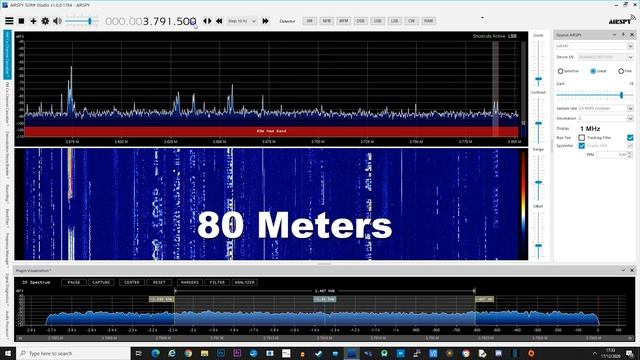Open the AM Co-Channel Canceller side tab

[x=7, y=55]
